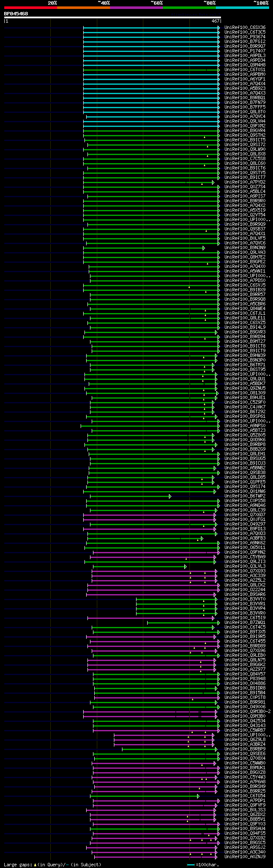273x868 pixels.
Task: Select hit UniRef100_B3VVT0
Action: (245, 599)
